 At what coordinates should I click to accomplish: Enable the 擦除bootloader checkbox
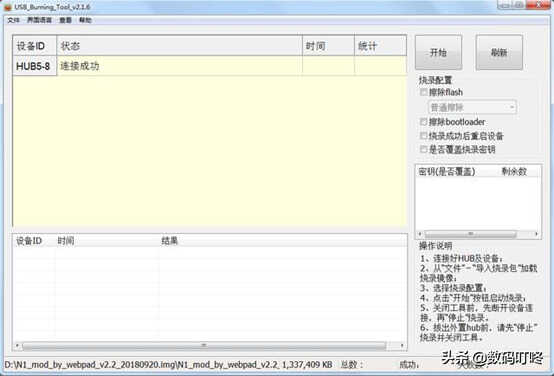coord(423,122)
